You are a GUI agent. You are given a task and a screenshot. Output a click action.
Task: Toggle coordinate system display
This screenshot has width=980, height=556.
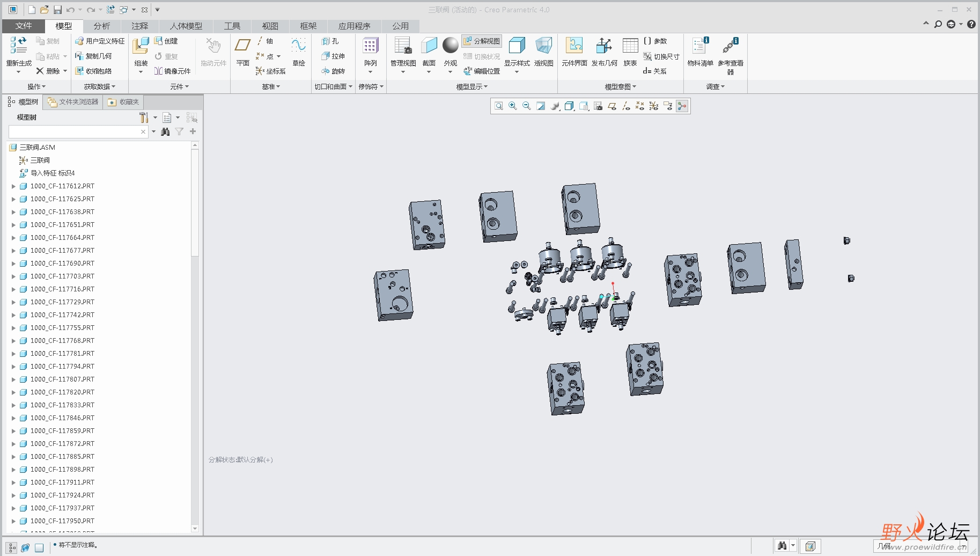pos(653,106)
